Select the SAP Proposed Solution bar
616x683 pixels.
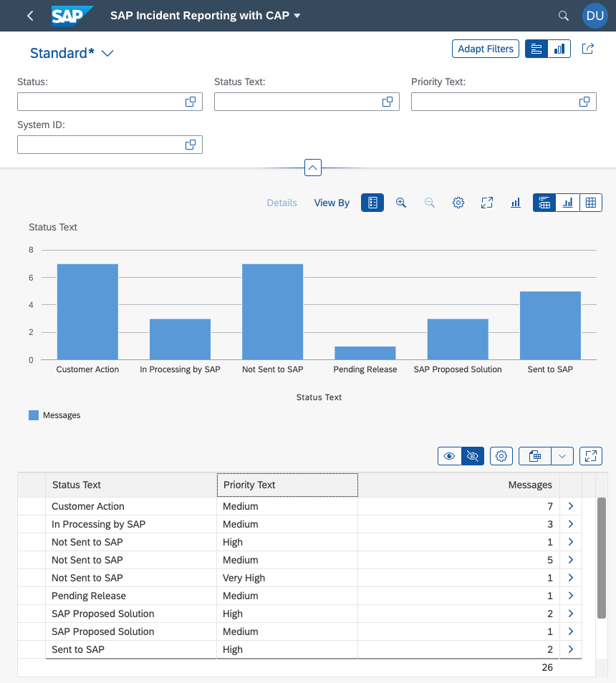pyautogui.click(x=458, y=339)
